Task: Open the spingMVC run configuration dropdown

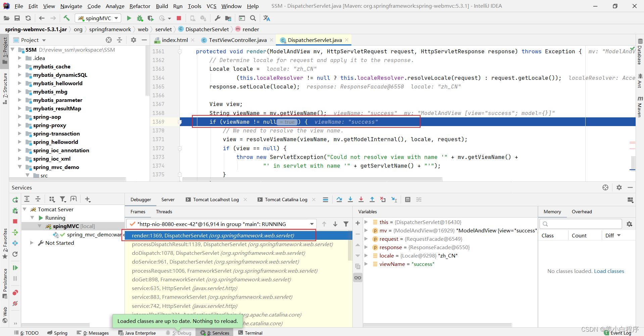Action: point(99,18)
